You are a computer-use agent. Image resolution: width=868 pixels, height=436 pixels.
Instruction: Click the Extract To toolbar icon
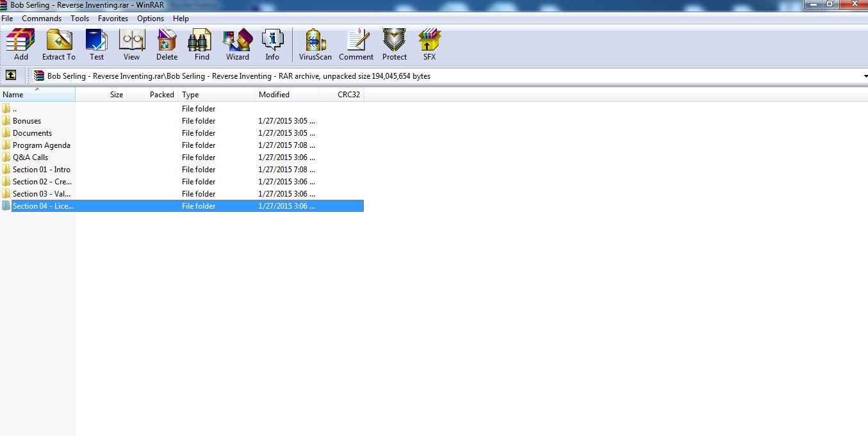[59, 45]
